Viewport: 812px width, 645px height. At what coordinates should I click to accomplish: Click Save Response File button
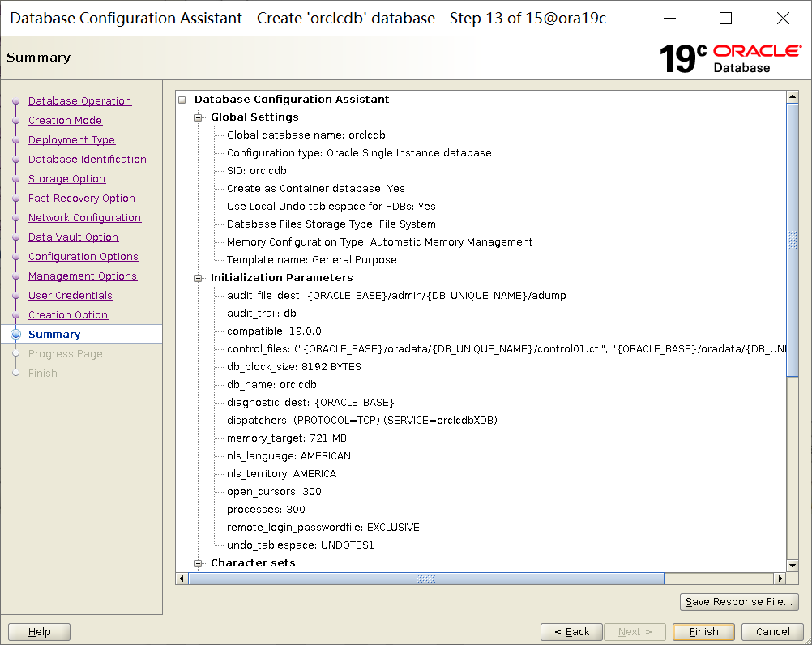739,602
